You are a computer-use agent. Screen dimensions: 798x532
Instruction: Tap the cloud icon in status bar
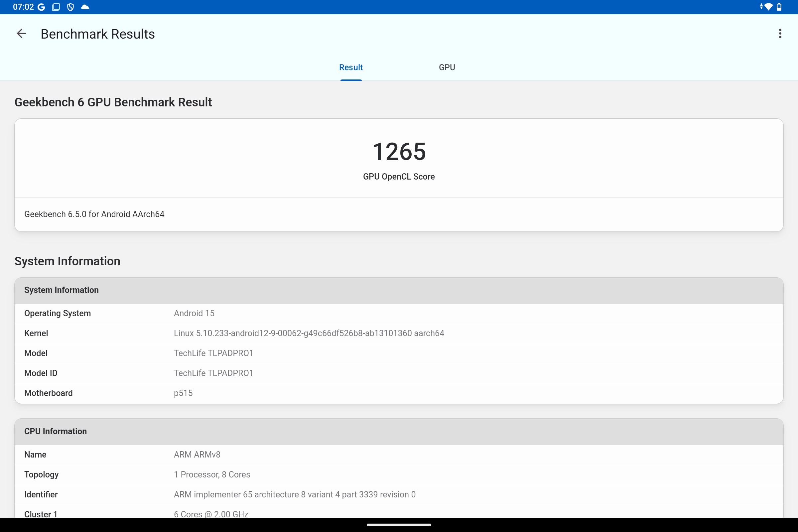point(85,7)
